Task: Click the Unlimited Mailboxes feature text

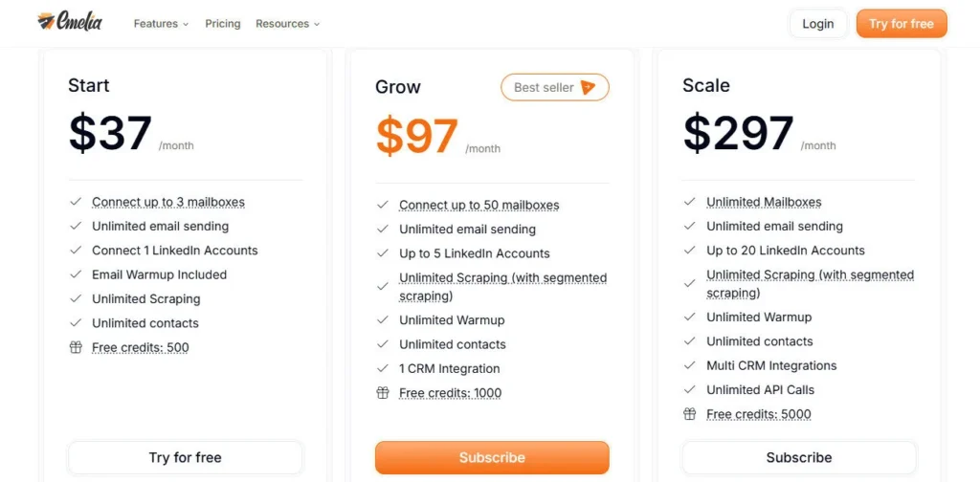Action: click(764, 202)
